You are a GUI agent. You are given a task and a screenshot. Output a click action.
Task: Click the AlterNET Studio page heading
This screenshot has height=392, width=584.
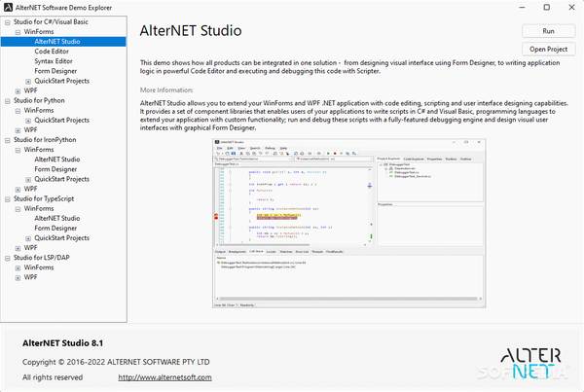(191, 30)
